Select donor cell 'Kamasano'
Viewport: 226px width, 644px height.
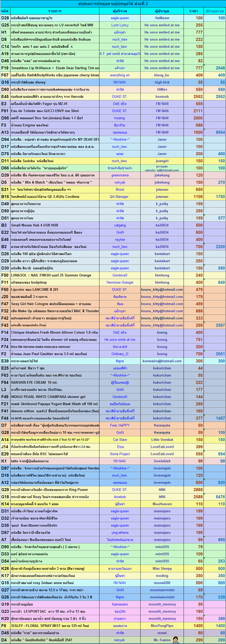(x=120, y=604)
